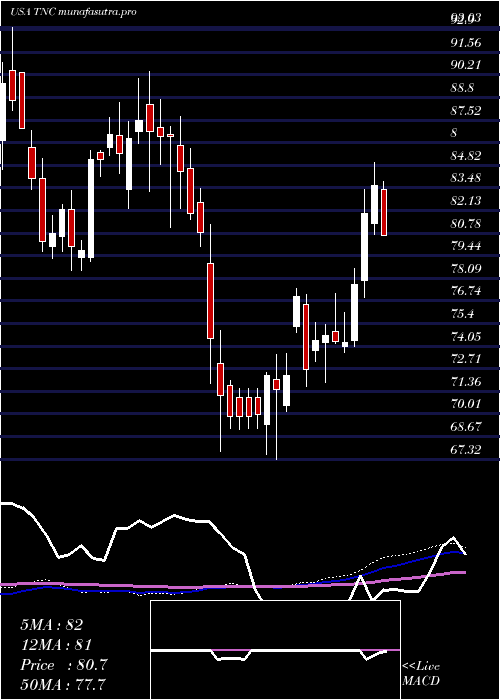
Task: Click the 68.67 price axis label
Action: [x=466, y=426]
